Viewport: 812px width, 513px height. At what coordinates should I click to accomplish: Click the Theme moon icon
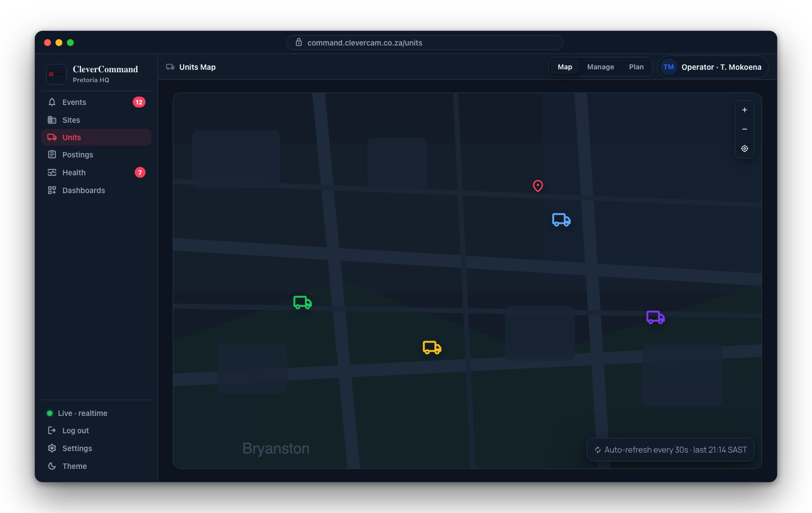tap(52, 466)
